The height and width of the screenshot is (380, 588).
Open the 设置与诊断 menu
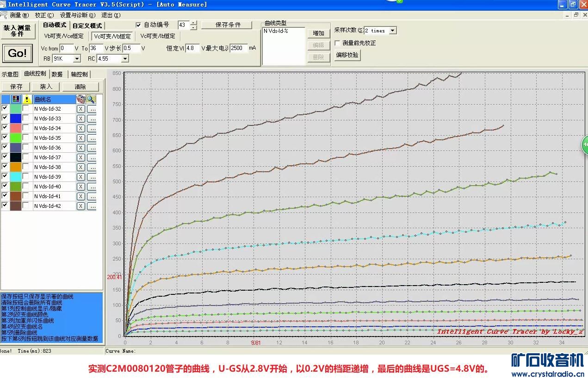coord(77,15)
